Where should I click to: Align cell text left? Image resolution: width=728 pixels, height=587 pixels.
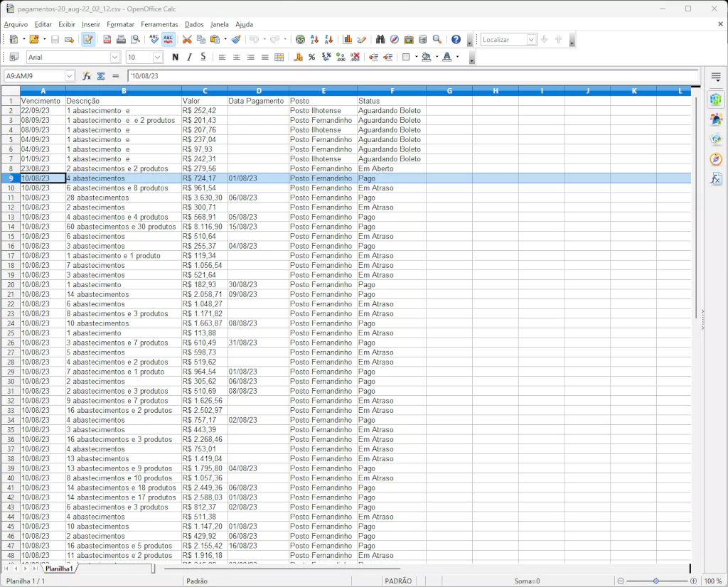pos(223,57)
